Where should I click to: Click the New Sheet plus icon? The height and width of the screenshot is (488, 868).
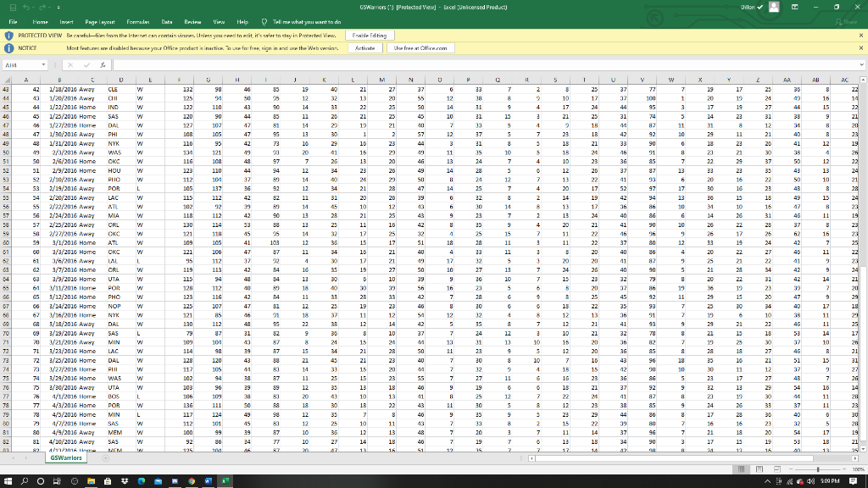105,458
